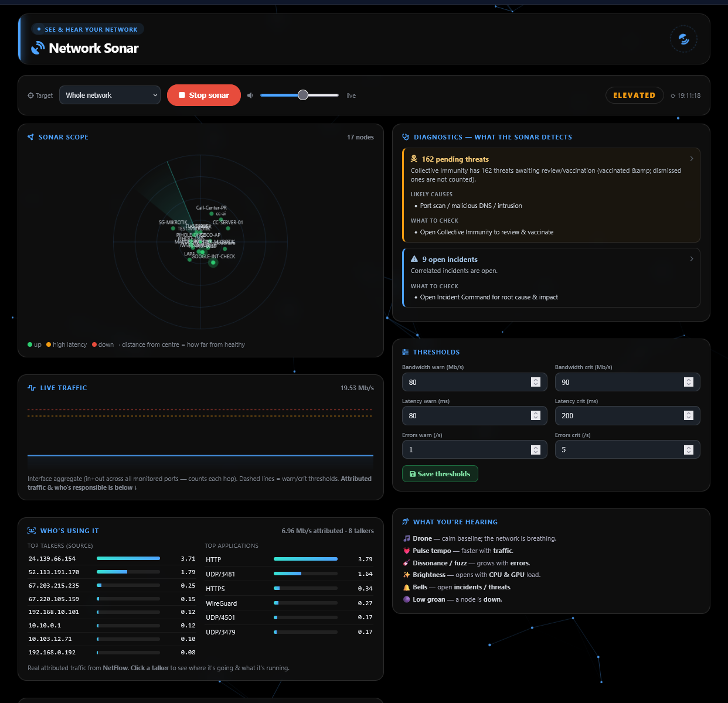Screen dimensions: 728x703
Task: Expand the 9 open incidents card chevron
Action: tap(692, 259)
